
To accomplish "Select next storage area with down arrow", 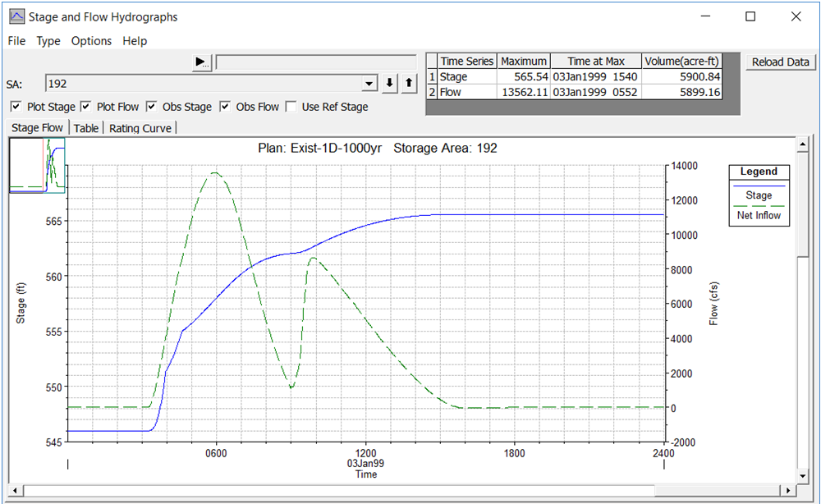I will pyautogui.click(x=391, y=84).
